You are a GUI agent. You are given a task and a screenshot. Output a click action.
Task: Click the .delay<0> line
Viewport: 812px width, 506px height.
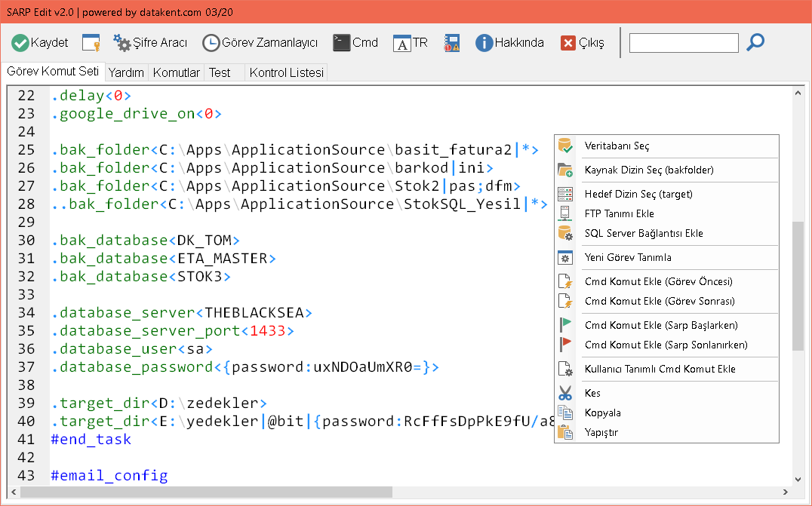click(x=91, y=96)
